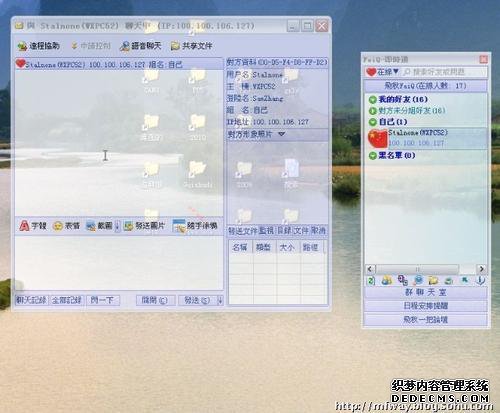Click the 飛秋一把鑰匙 button
The height and width of the screenshot is (413, 500).
click(425, 319)
